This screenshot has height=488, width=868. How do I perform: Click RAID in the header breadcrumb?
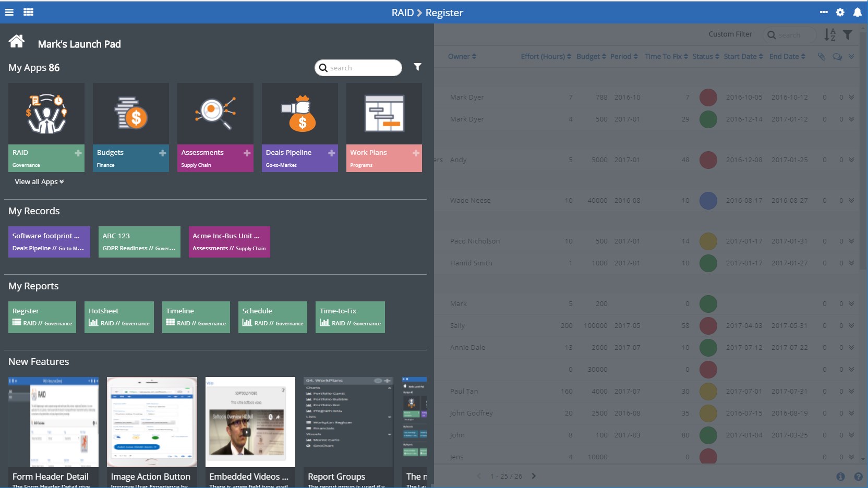(403, 13)
